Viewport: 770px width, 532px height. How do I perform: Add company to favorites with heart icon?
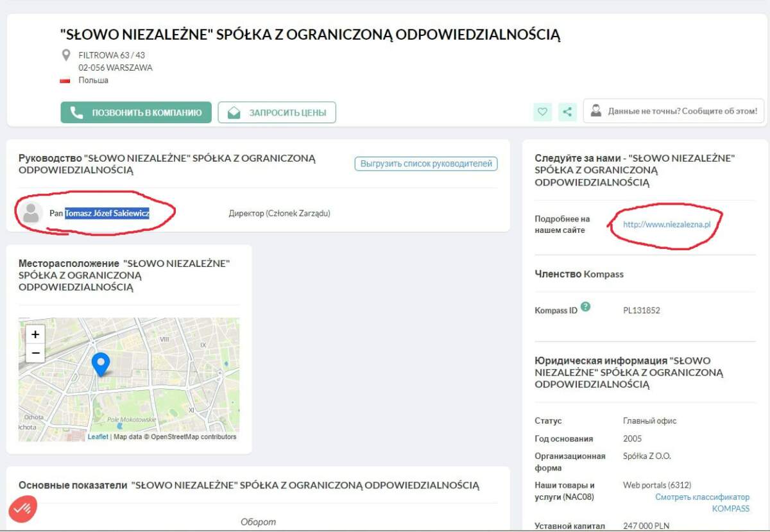coord(543,112)
